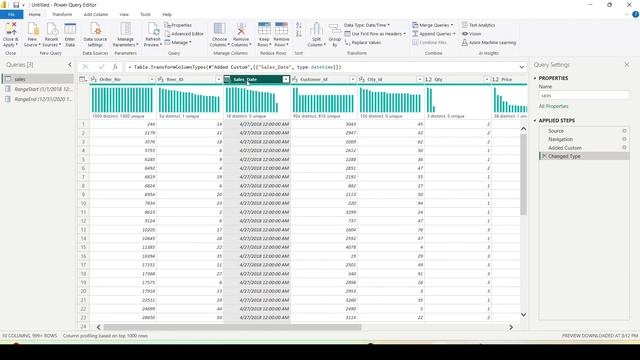Click the Split Column icon

pyautogui.click(x=316, y=29)
